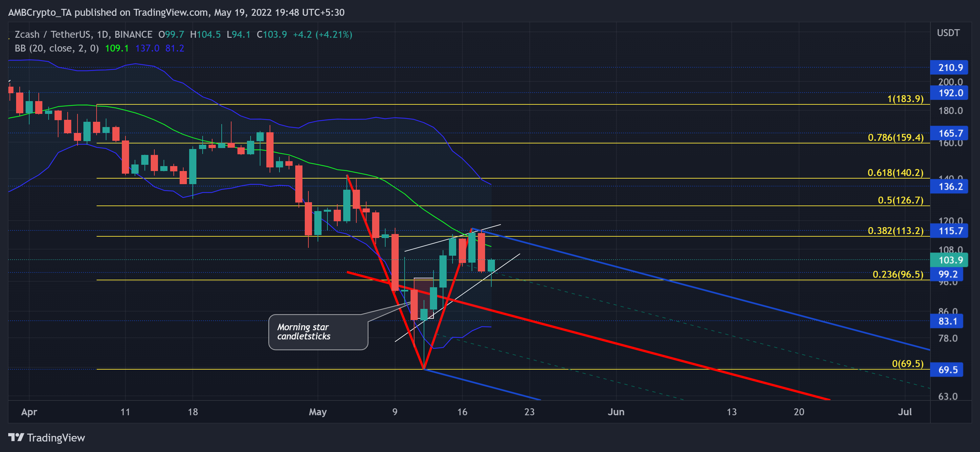This screenshot has width=980, height=452.
Task: Click the 165.7 price label
Action: coord(949,133)
